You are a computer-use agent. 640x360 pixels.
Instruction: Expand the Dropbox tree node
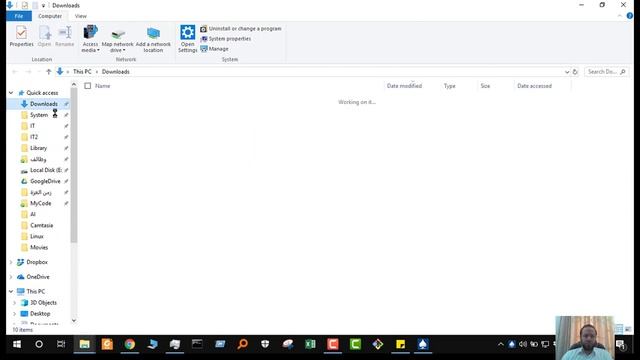[x=11, y=262]
